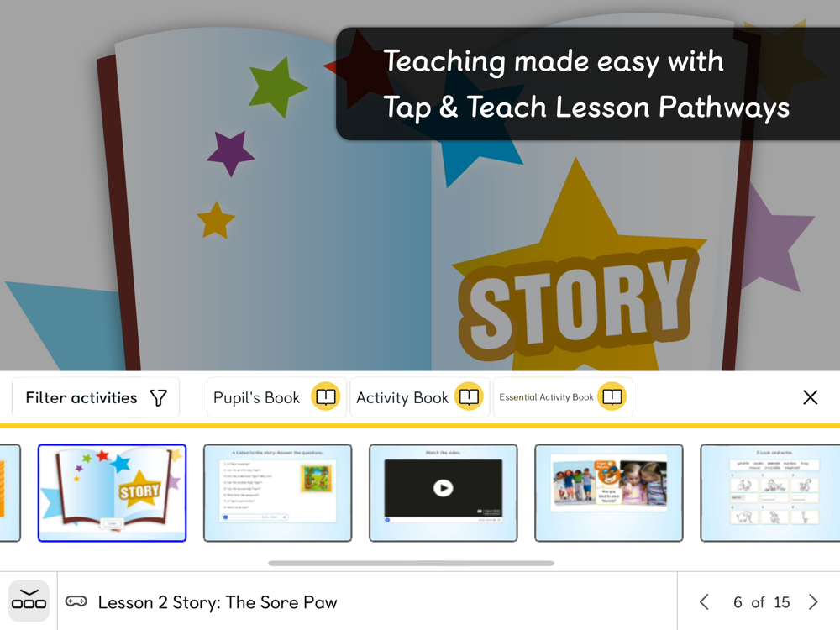Select the look and write thumbnail

(770, 493)
